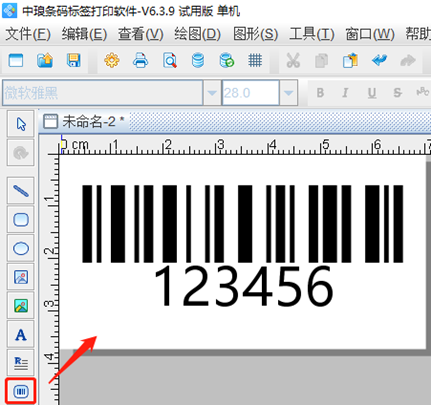Click the database icon with the green check
This screenshot has width=431, height=405.
(x=227, y=61)
